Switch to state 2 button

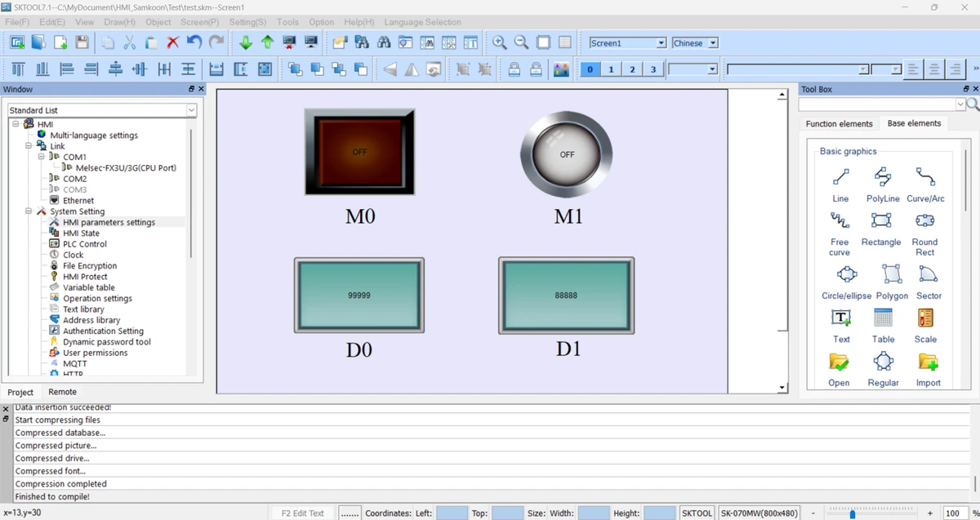coord(632,69)
